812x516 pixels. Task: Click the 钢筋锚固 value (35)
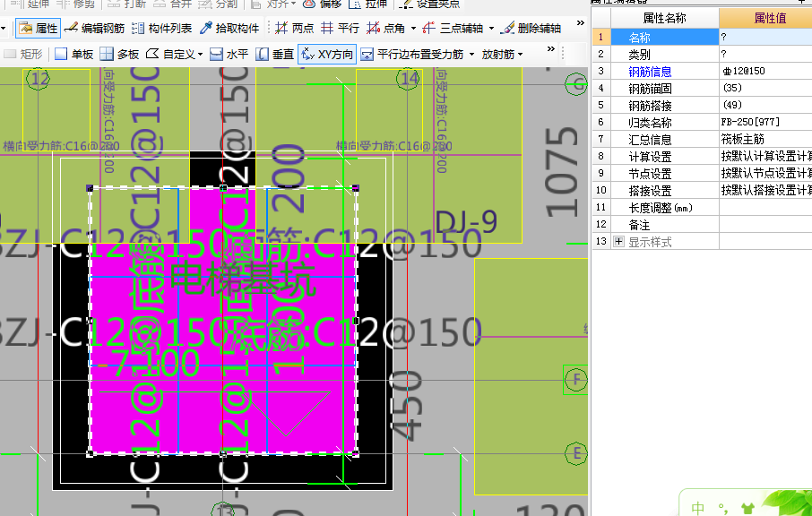[765, 89]
